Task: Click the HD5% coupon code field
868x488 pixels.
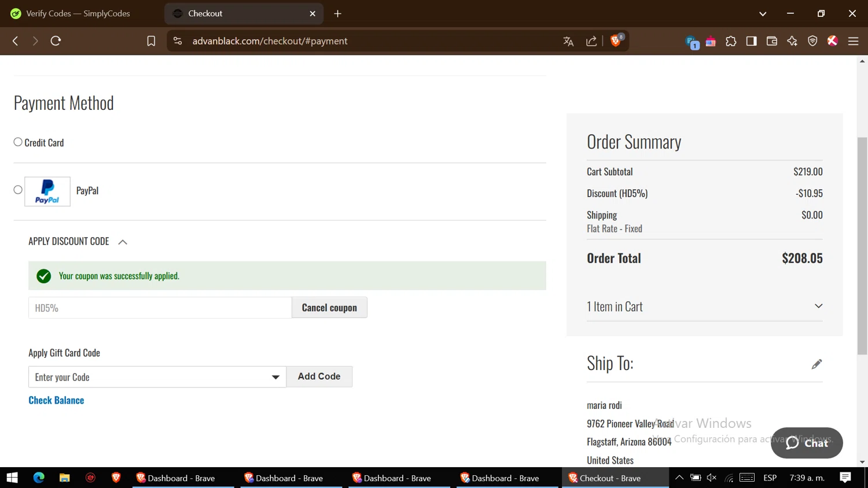Action: (x=160, y=308)
